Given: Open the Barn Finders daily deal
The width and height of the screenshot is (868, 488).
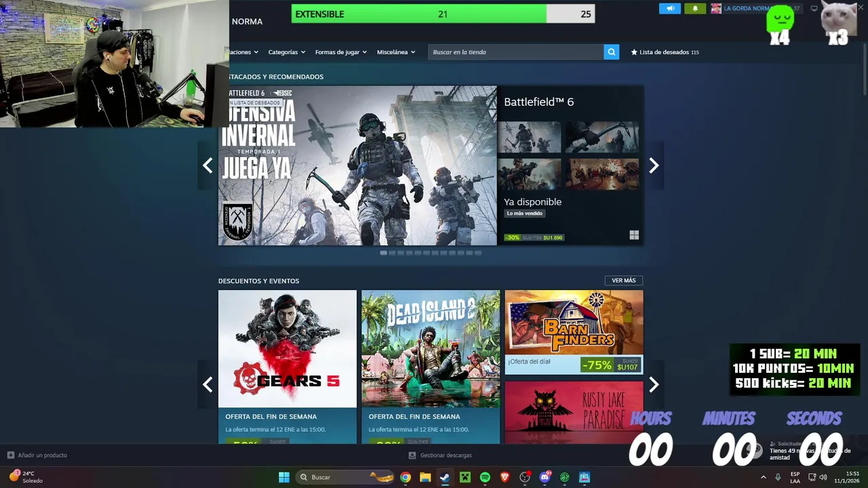Looking at the screenshot, I should [574, 332].
